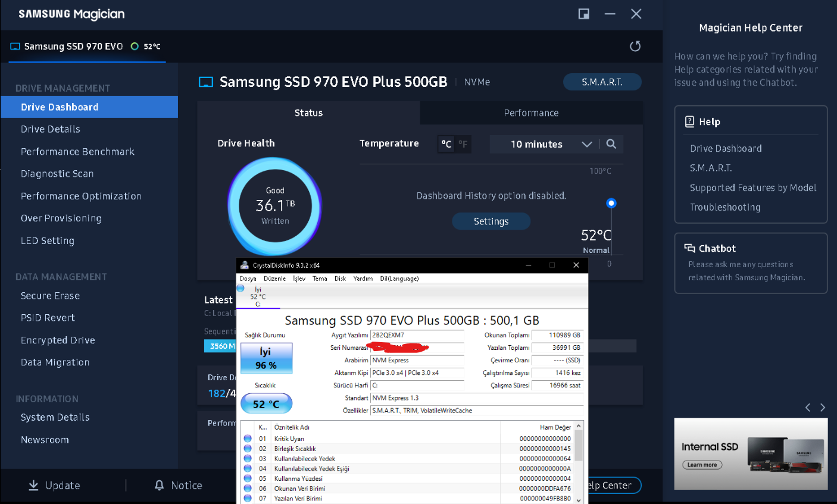Open the Tema menu in CrystalDiskInfo

(320, 278)
